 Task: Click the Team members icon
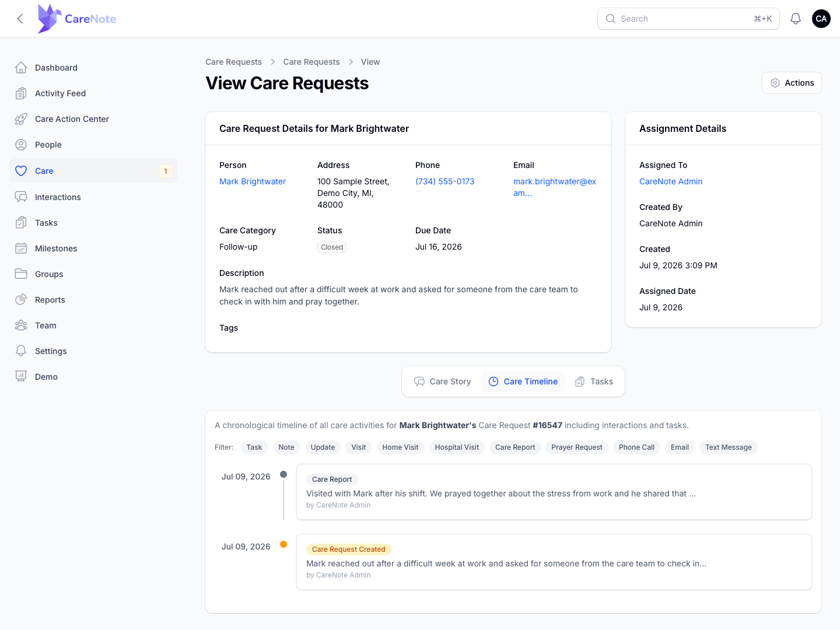[x=21, y=325]
